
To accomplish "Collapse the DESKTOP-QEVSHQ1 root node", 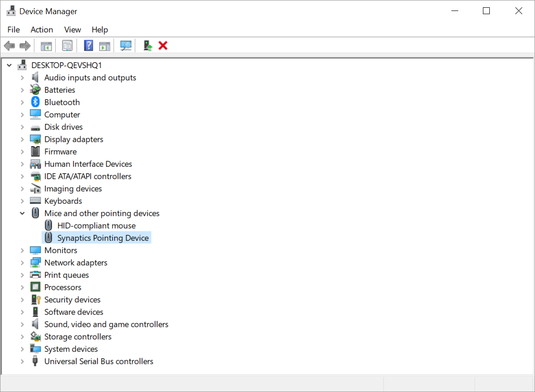I will tap(10, 65).
